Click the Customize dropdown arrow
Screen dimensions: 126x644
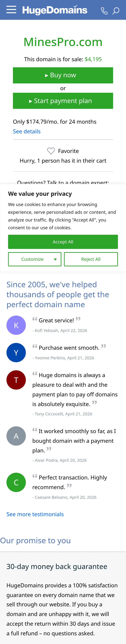pyautogui.click(x=55, y=259)
